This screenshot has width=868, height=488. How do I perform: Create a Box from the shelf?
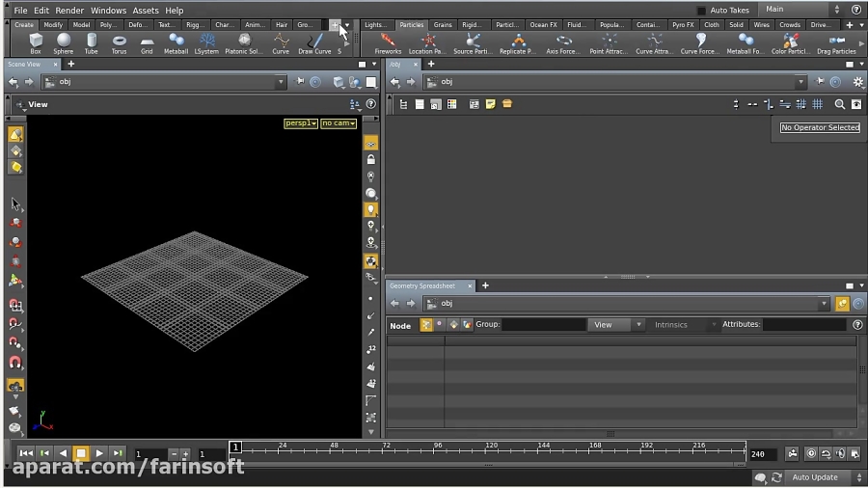[36, 43]
